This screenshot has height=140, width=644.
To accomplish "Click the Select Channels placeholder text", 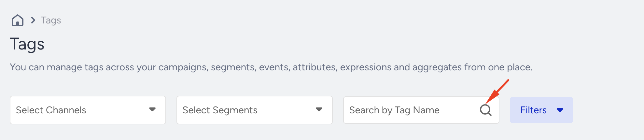I will pos(51,110).
